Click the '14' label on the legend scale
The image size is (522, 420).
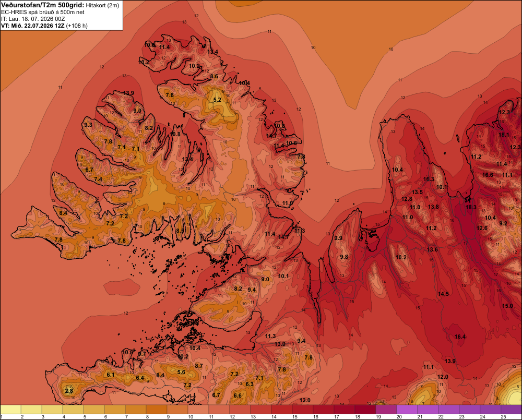pos(274,417)
